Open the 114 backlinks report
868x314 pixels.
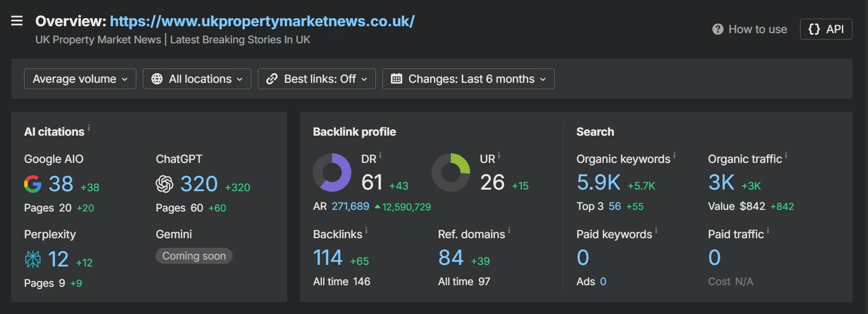point(327,258)
